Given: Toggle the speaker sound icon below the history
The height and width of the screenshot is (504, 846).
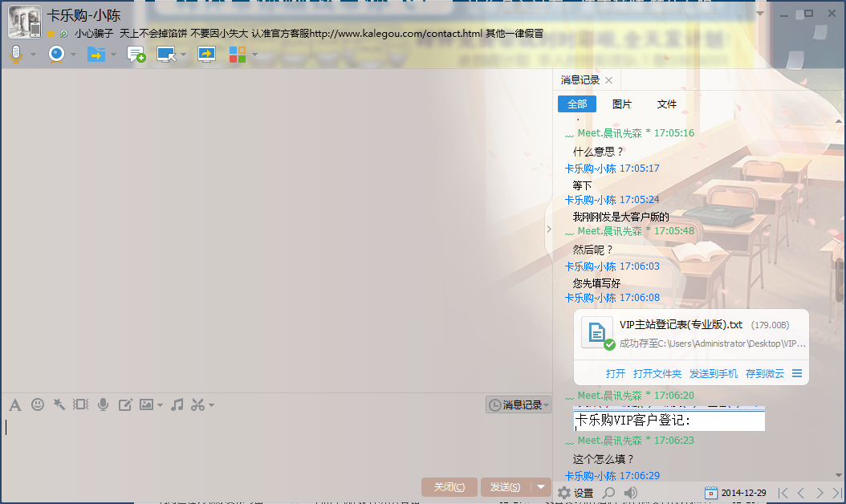Looking at the screenshot, I should [631, 493].
